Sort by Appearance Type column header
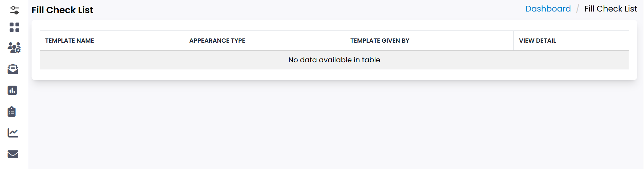Screen dimensions: 644x169 pyautogui.click(x=217, y=41)
